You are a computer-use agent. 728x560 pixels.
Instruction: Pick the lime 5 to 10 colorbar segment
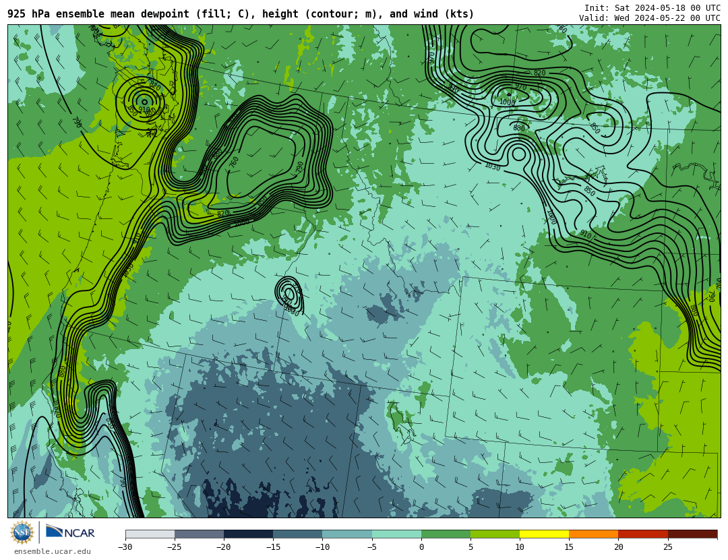pos(495,534)
